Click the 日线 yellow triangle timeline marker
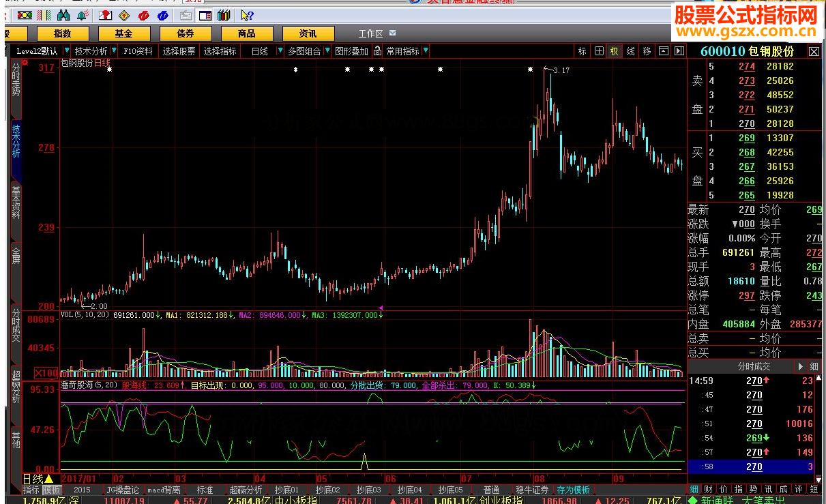 (48, 479)
